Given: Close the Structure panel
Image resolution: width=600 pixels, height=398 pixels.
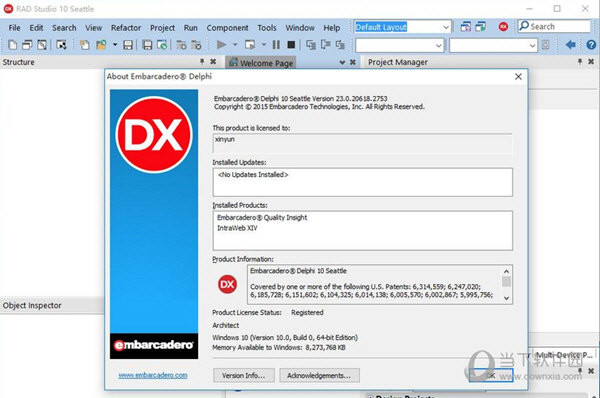Looking at the screenshot, I should pos(213,62).
